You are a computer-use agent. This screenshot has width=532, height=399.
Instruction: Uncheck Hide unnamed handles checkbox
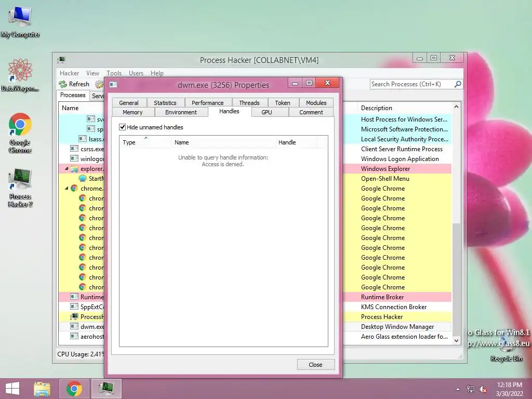click(123, 127)
